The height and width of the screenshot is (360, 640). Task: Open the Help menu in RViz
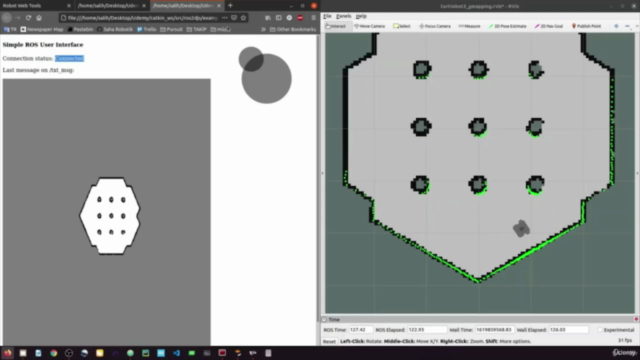point(361,16)
